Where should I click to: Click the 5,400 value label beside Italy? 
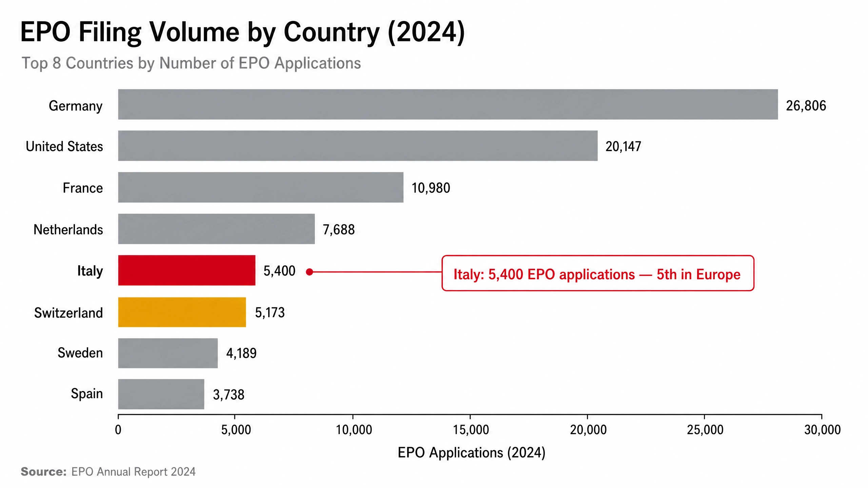point(279,271)
